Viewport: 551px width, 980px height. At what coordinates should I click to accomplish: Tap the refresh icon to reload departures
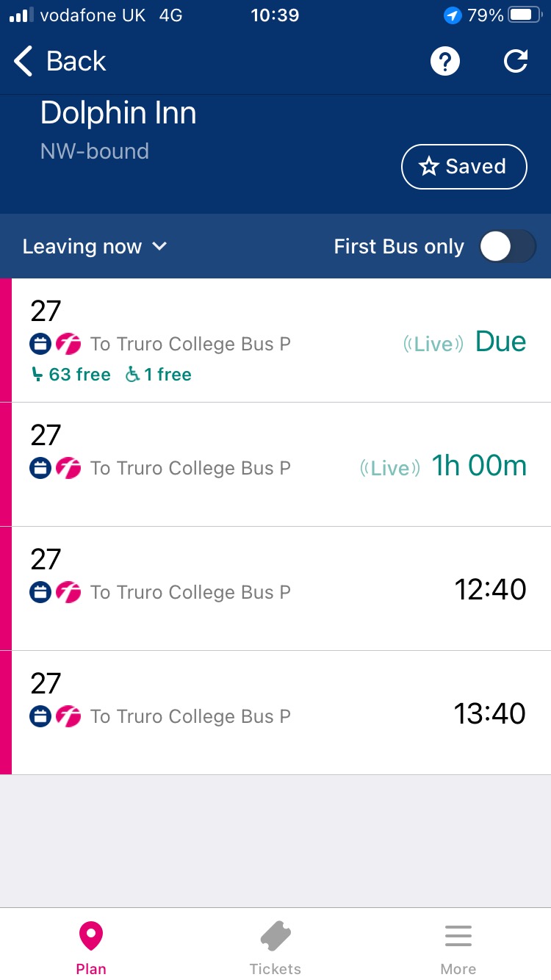pyautogui.click(x=516, y=62)
